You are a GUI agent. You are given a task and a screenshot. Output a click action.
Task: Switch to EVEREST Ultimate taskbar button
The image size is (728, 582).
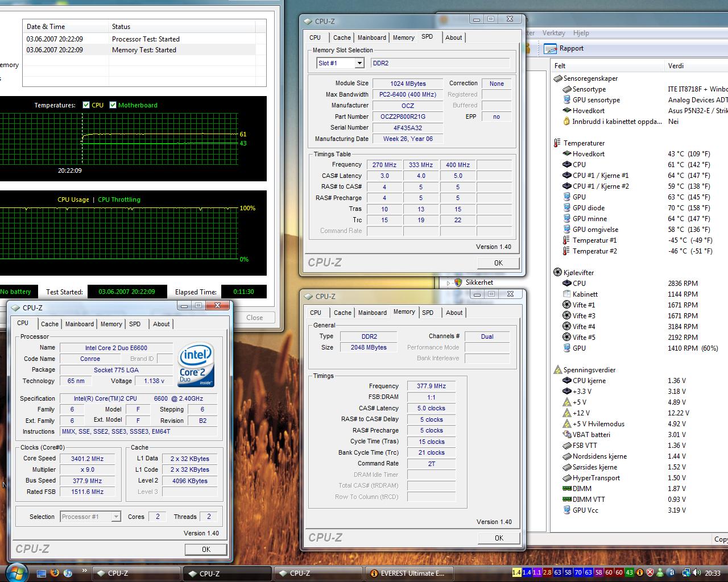click(409, 573)
